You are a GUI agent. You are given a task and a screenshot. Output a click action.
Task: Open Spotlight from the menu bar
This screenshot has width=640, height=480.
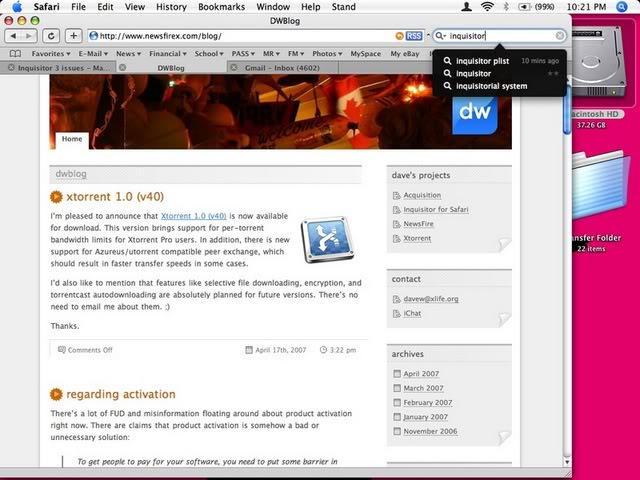[x=622, y=7]
